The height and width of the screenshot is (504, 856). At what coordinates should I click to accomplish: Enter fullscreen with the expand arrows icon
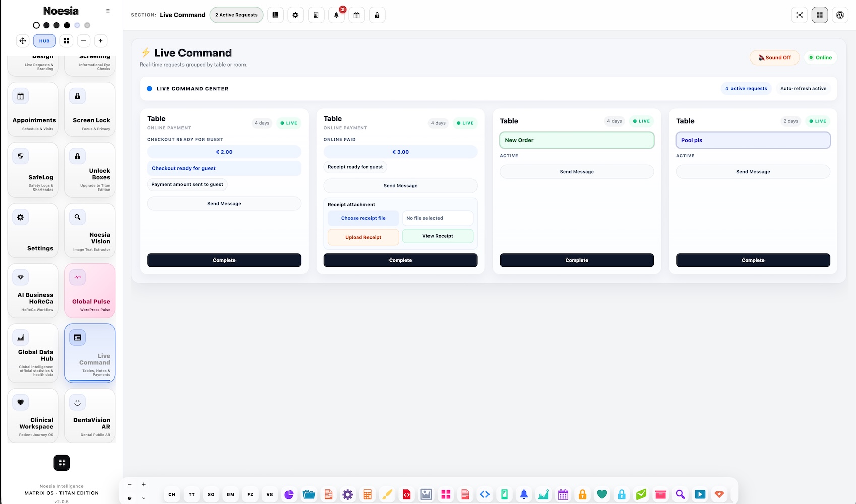click(x=800, y=15)
